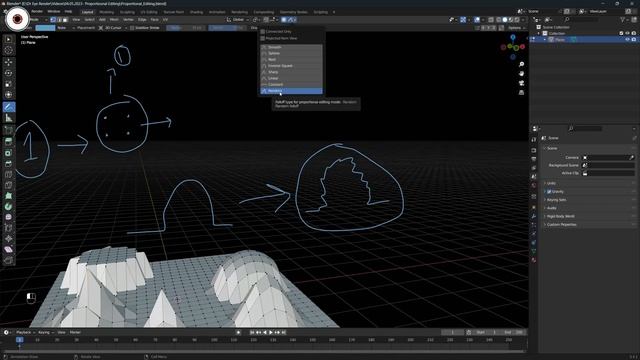The height and width of the screenshot is (360, 640).
Task: Select the Random falloff option
Action: pos(291,91)
